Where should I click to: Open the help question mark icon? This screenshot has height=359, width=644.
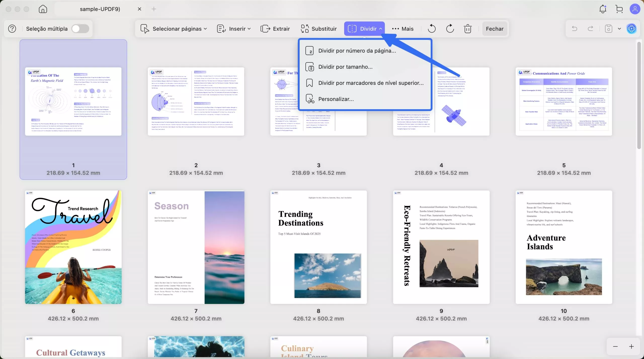(12, 29)
